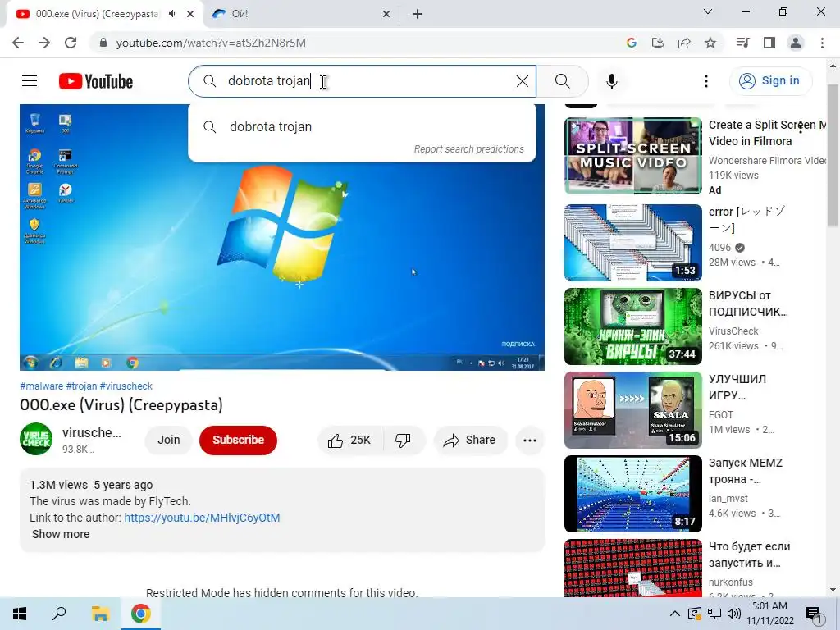The height and width of the screenshot is (630, 840).
Task: Go forward in browser history
Action: (44, 43)
